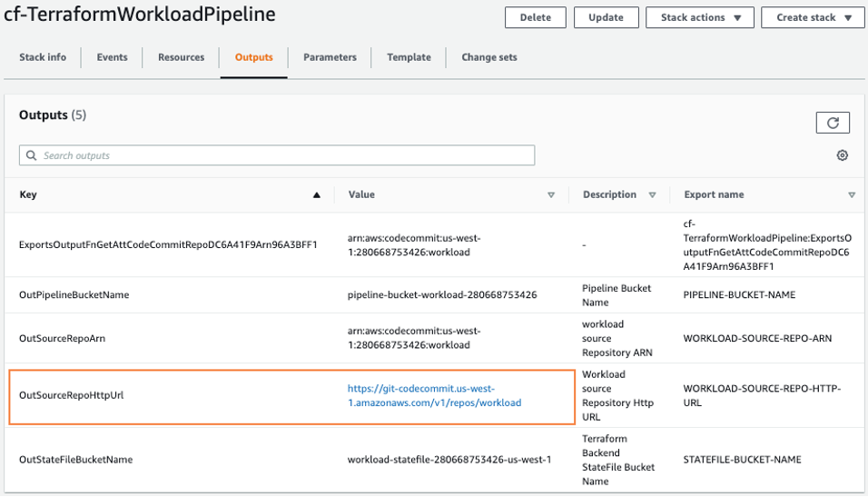868x497 pixels.
Task: Click the search magnifier icon
Action: click(32, 155)
